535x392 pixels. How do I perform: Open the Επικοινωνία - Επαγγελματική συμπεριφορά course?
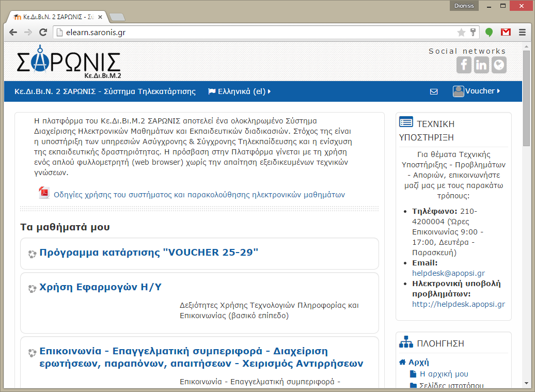(201, 357)
